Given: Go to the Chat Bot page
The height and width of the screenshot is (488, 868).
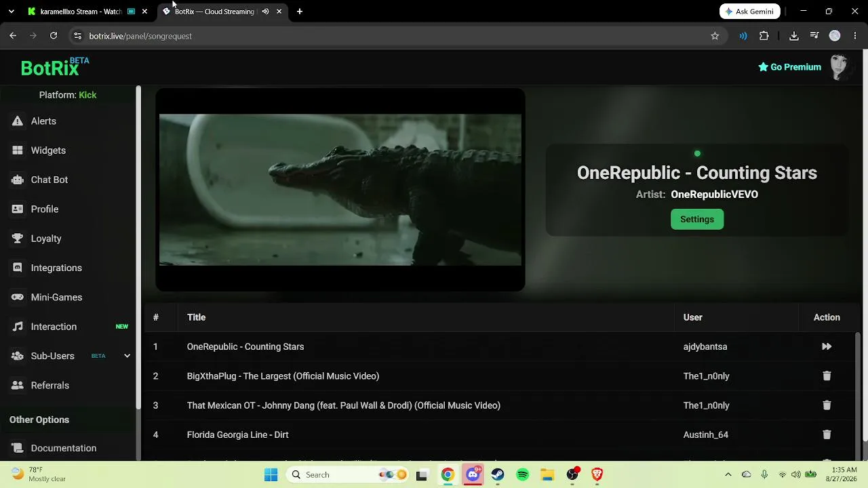Looking at the screenshot, I should pyautogui.click(x=50, y=180).
